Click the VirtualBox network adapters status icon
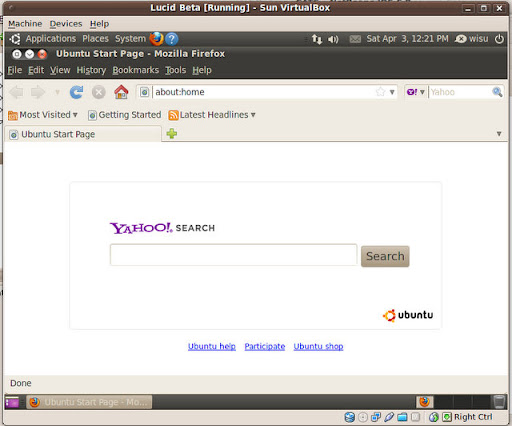Viewport: 512px width, 426px height. [376, 417]
